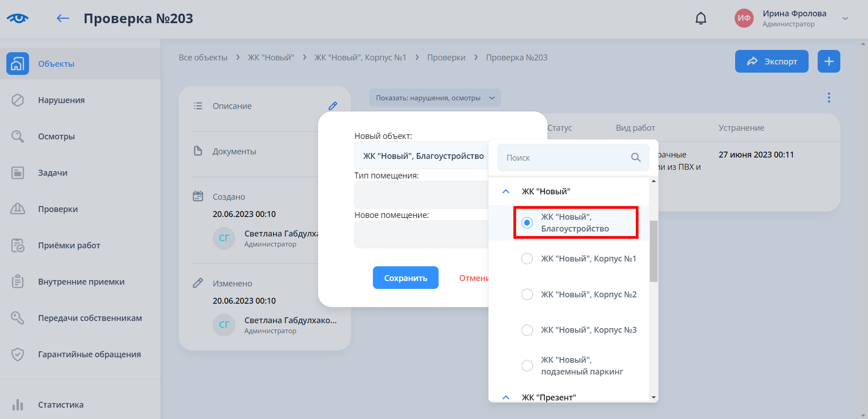Click the pencil edit icon next to Описание

pos(332,106)
